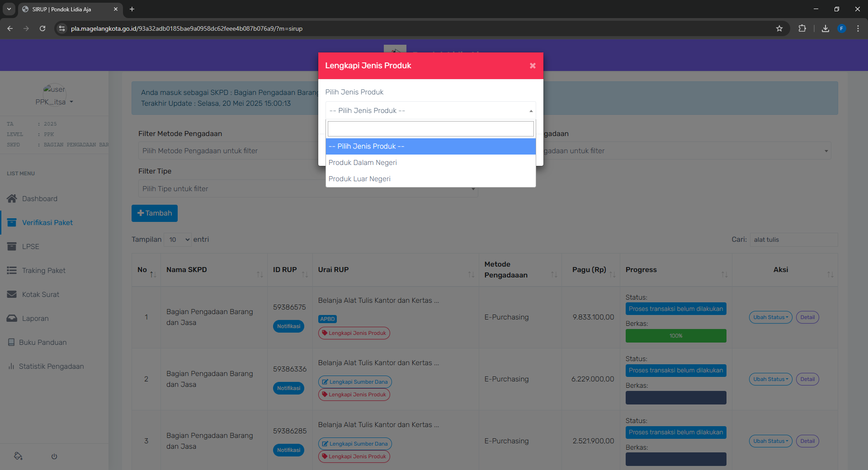Viewport: 868px width, 470px height.
Task: Close the Lengkapi Jenis Produk dialog
Action: point(533,66)
